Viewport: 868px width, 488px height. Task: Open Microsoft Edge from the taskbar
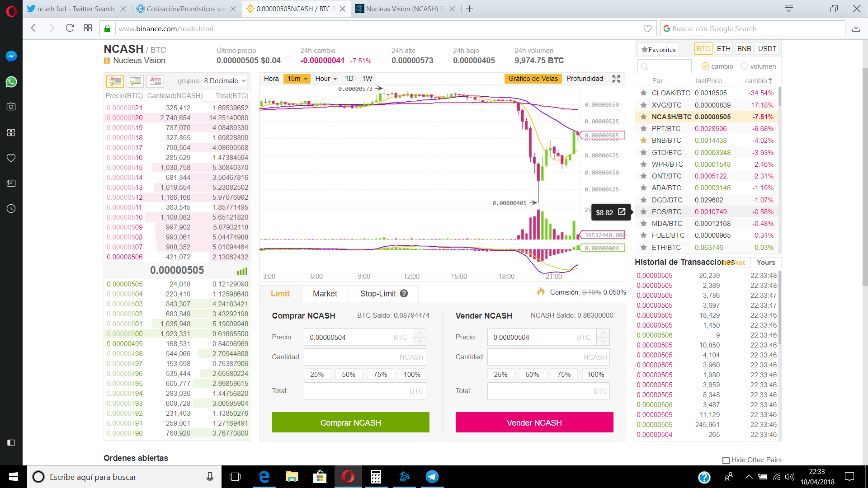coord(264,477)
